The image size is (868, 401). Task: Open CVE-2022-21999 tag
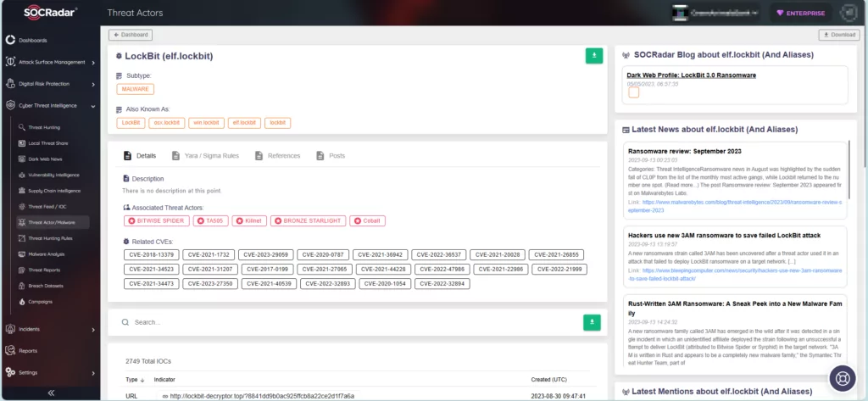(x=559, y=270)
